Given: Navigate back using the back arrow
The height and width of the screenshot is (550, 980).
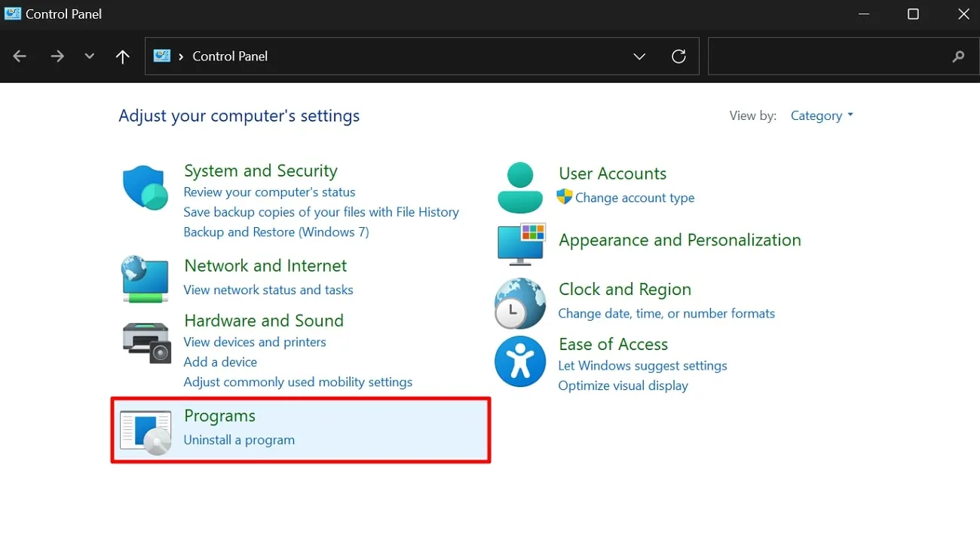Looking at the screenshot, I should [20, 57].
